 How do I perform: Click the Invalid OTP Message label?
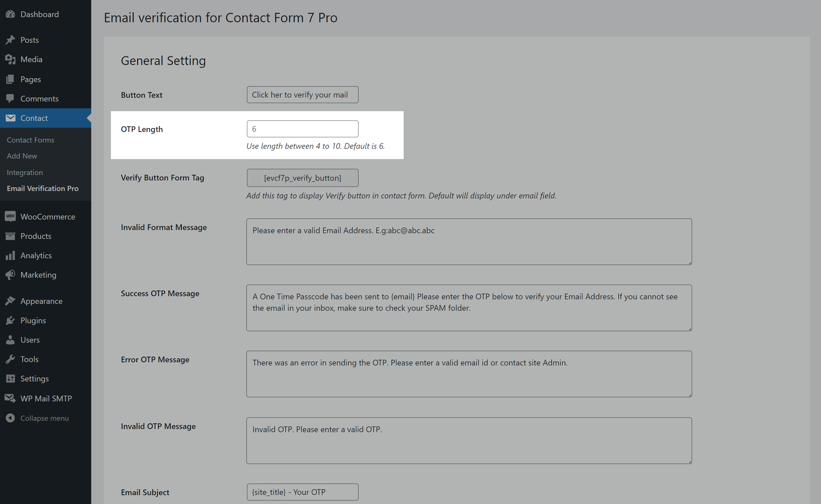click(158, 426)
